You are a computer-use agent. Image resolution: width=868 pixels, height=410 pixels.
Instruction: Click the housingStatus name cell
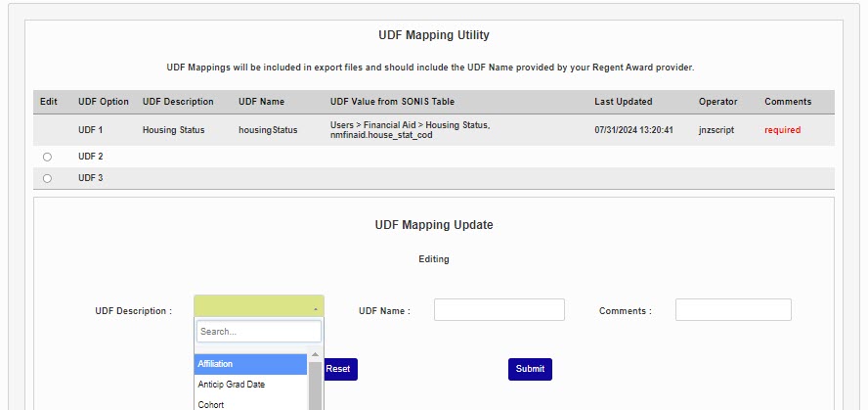268,130
